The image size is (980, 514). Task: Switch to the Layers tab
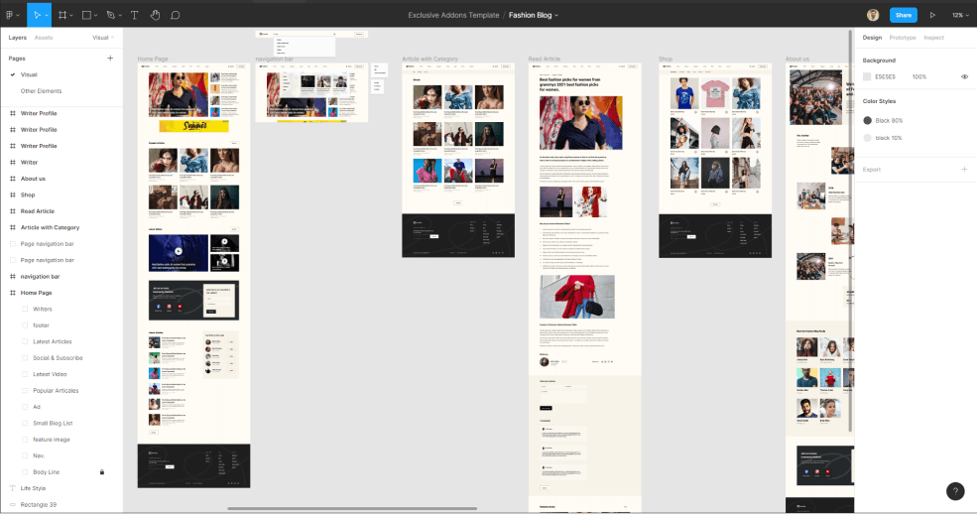[18, 38]
